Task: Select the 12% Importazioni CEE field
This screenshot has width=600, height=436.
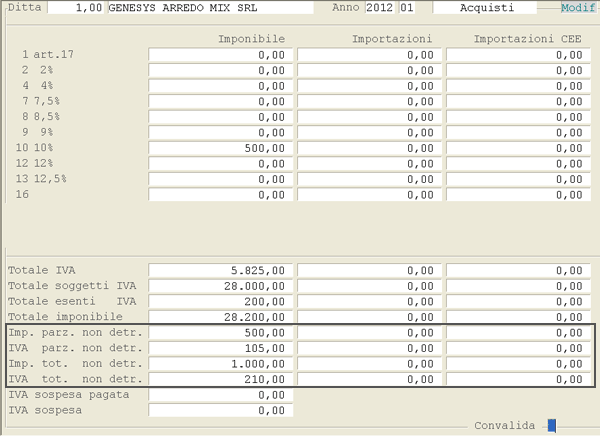Action: 516,163
